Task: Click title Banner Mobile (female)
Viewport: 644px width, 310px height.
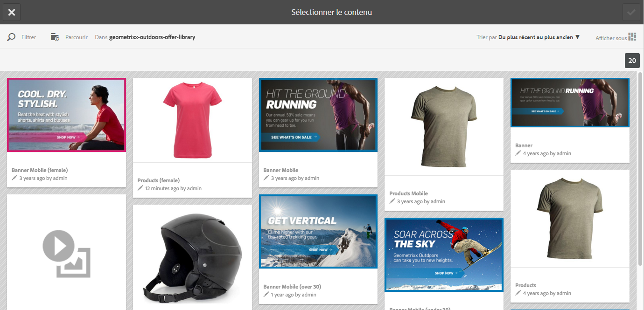Action: [40, 170]
